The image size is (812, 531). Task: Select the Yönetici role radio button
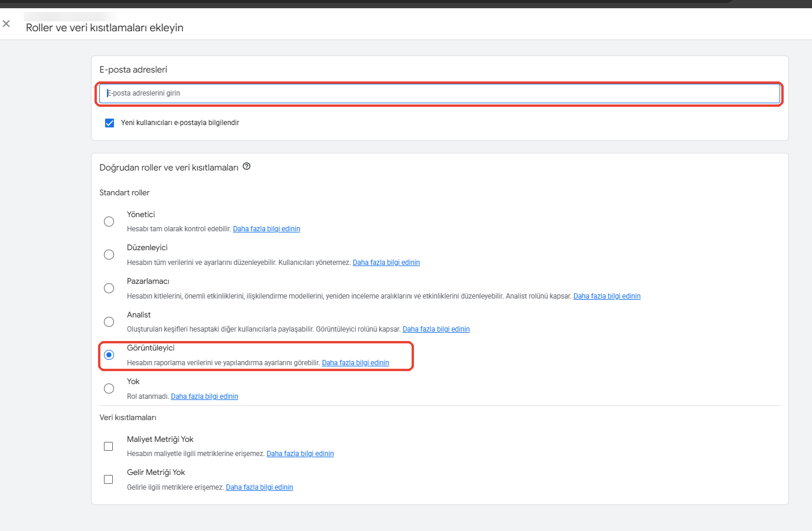coord(109,221)
